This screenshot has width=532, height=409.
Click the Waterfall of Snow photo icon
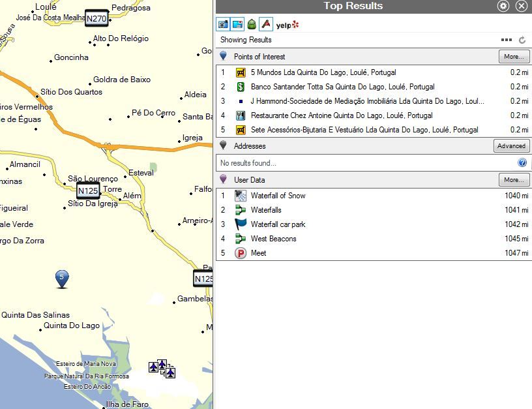point(240,196)
